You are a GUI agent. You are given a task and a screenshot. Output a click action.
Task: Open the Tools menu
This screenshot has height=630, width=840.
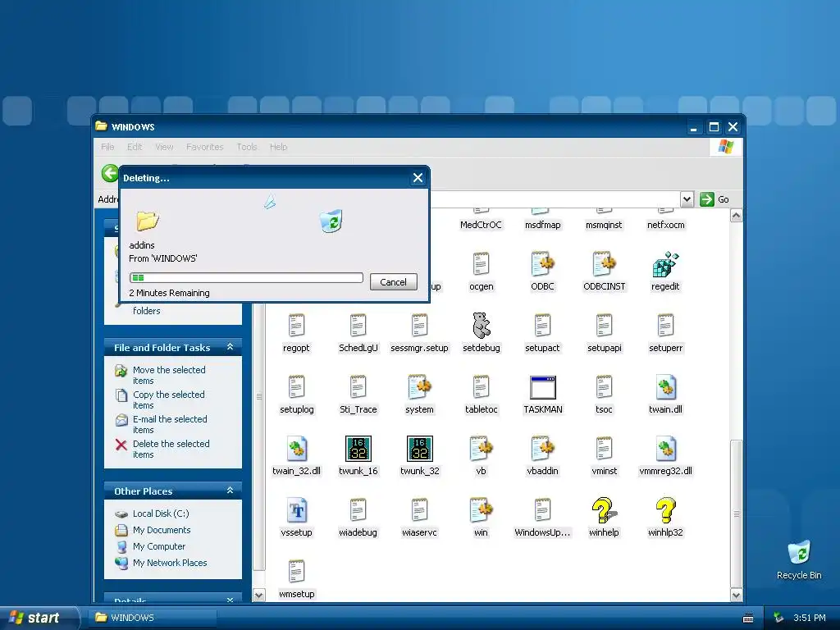(x=246, y=147)
